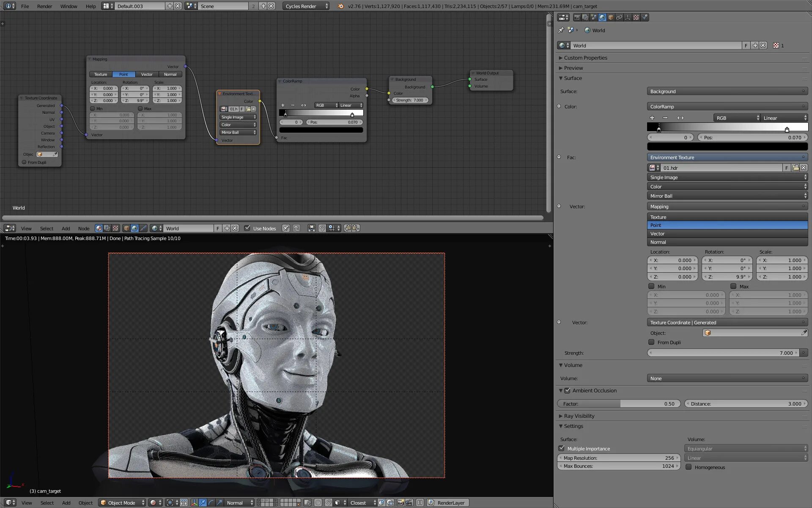Viewport: 812px width, 508px height.
Task: Click the folder icon next to 01.hdr
Action: click(796, 168)
